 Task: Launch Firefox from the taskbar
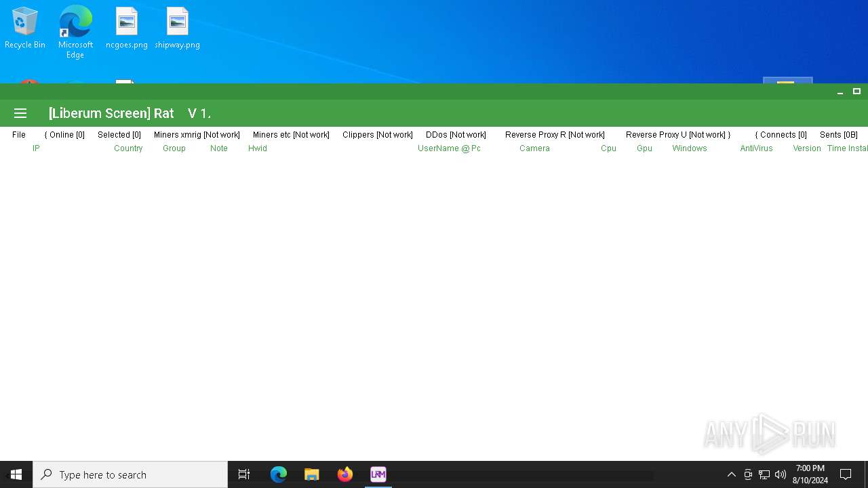(x=345, y=474)
